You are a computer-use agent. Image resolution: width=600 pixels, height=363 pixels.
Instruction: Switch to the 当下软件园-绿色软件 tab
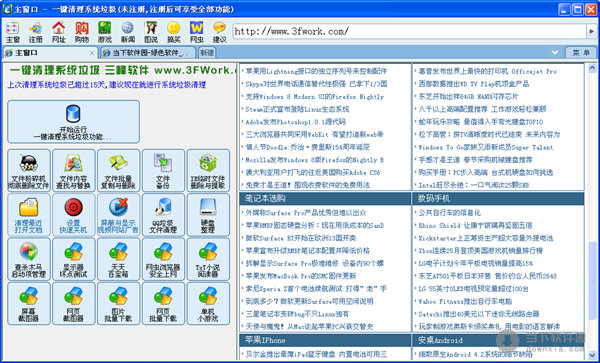pyautogui.click(x=147, y=53)
